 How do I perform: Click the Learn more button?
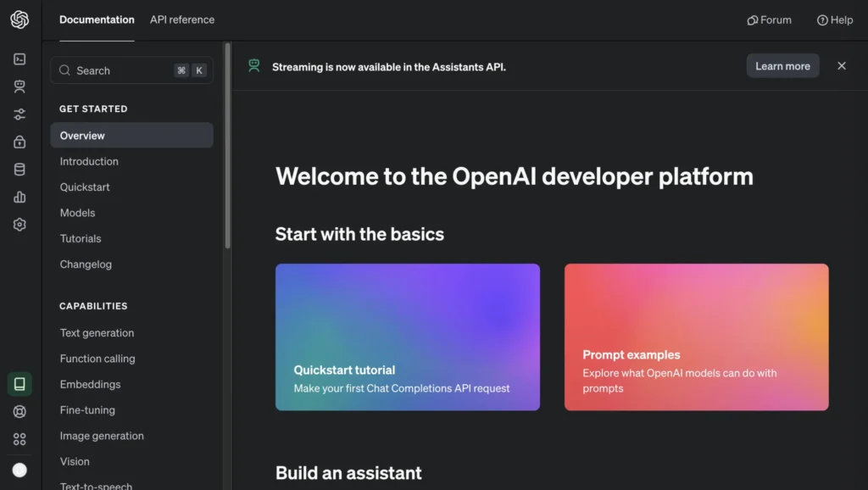coord(782,65)
